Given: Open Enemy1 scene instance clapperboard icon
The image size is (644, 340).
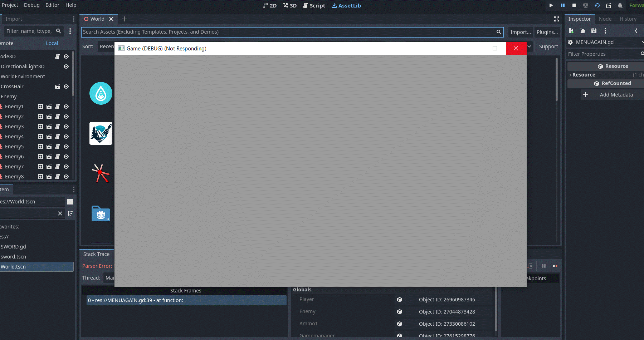Looking at the screenshot, I should 49,107.
